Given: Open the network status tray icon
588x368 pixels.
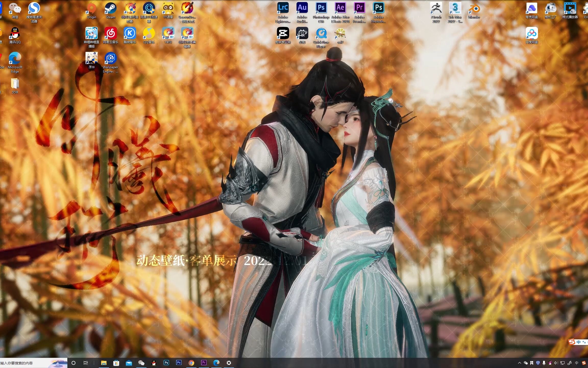Looking at the screenshot, I should 562,363.
